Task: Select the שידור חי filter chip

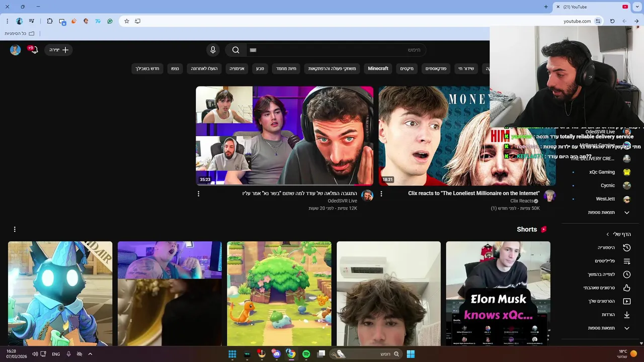Action: (466, 68)
